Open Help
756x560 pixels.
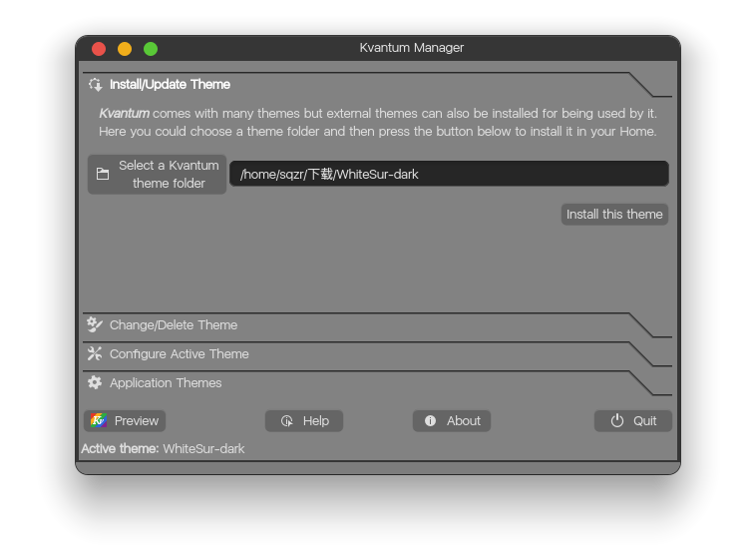pos(304,421)
